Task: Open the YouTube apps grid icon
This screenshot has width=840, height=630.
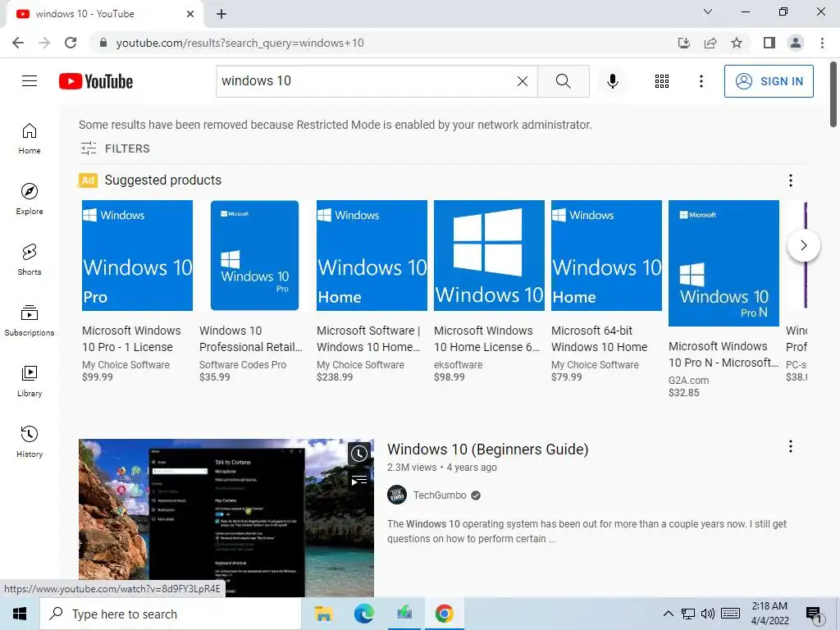Action: (x=662, y=81)
